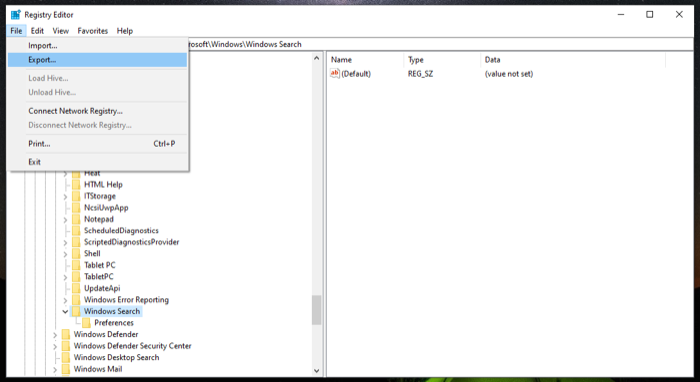Click the Data column header
700x382 pixels.
[573, 60]
